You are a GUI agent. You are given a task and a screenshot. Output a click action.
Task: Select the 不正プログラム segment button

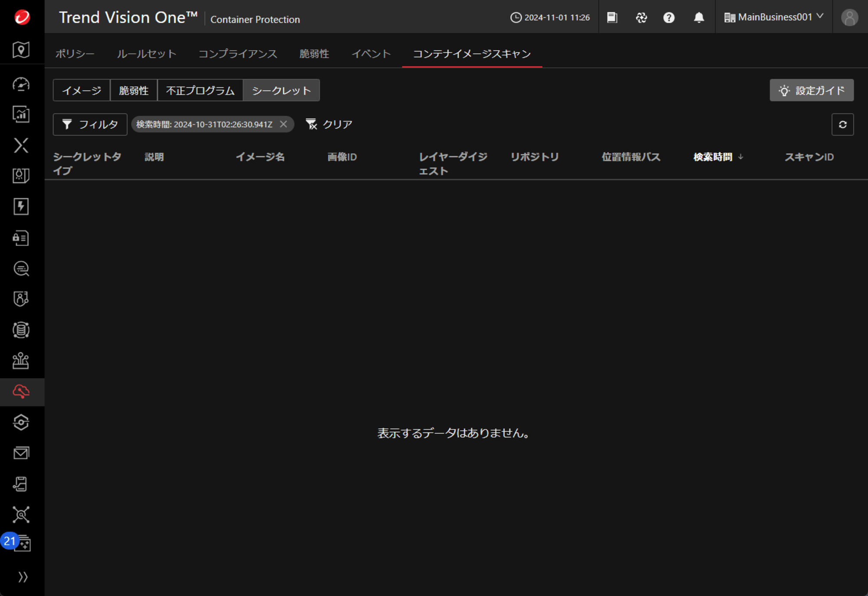tap(200, 90)
